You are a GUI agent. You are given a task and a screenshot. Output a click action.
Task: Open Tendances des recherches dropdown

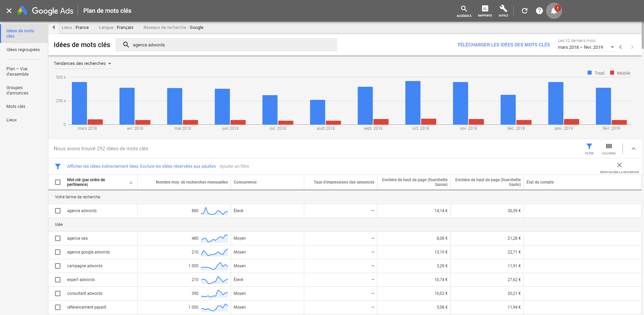pos(83,64)
